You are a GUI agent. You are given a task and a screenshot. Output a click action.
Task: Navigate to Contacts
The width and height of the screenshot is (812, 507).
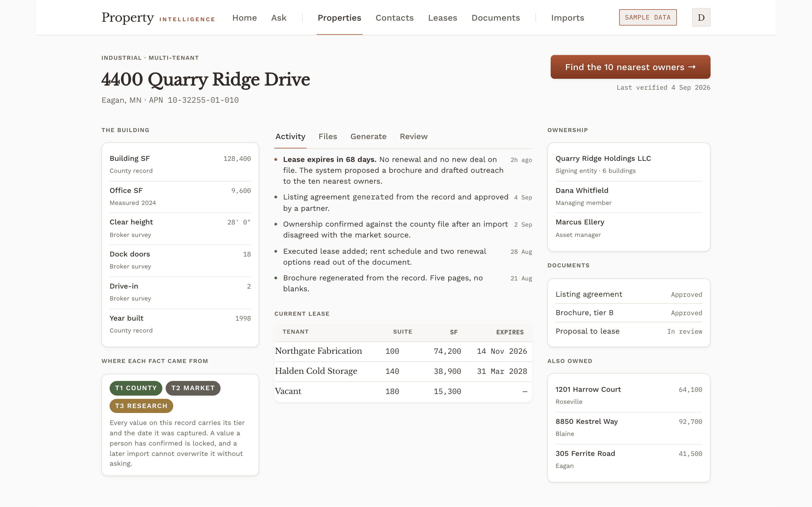click(x=394, y=18)
